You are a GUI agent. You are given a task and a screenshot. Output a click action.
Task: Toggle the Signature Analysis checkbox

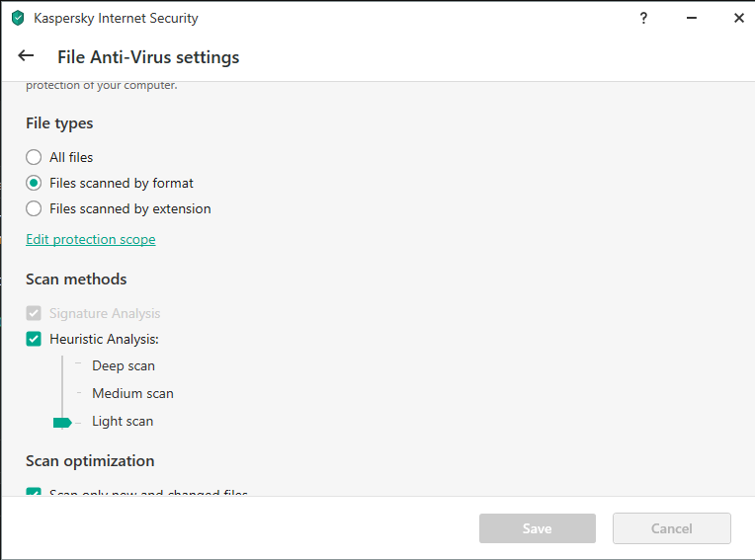34,313
